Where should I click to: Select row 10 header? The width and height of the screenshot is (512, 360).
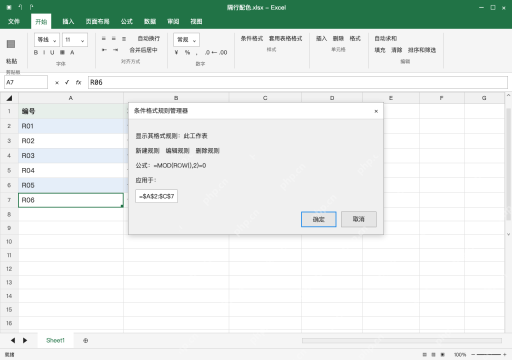[9, 241]
